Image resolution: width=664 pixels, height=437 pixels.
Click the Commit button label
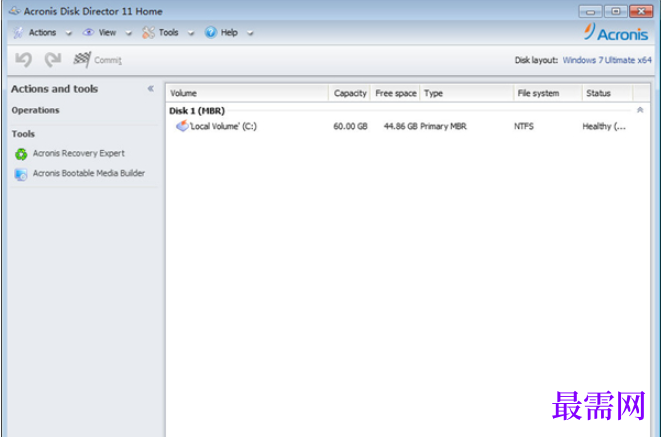[x=108, y=60]
